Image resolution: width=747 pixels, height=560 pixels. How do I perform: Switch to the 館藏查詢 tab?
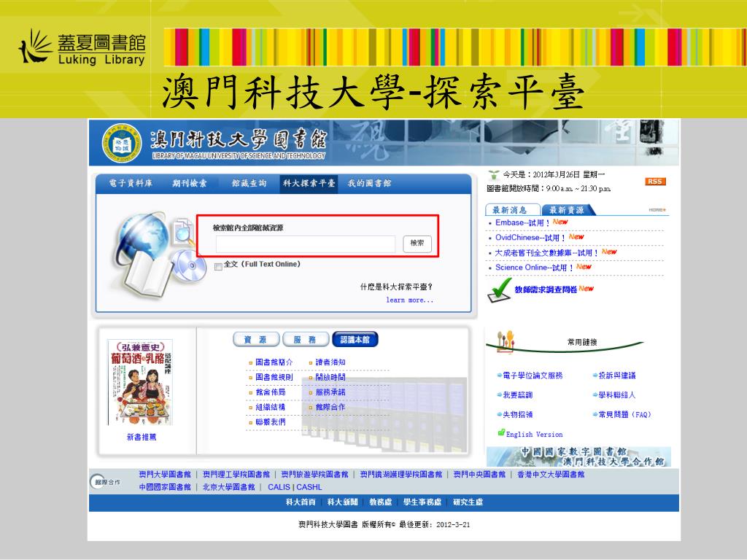coord(249,183)
